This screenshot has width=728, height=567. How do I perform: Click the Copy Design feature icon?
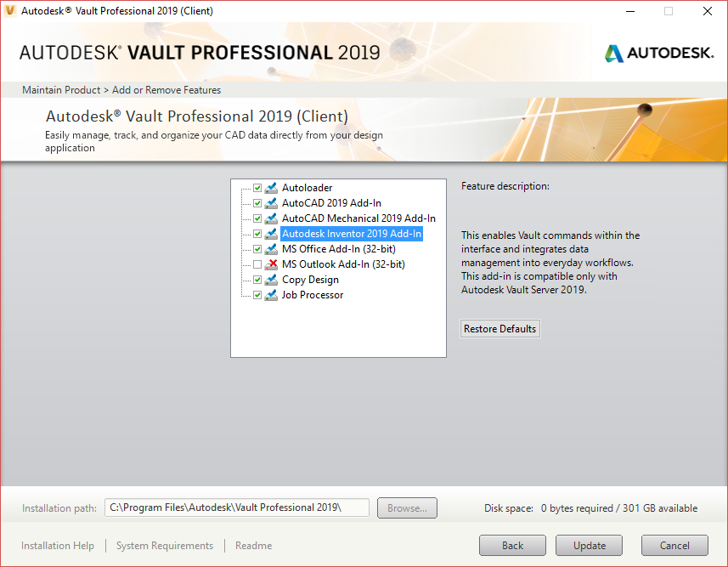tap(271, 280)
